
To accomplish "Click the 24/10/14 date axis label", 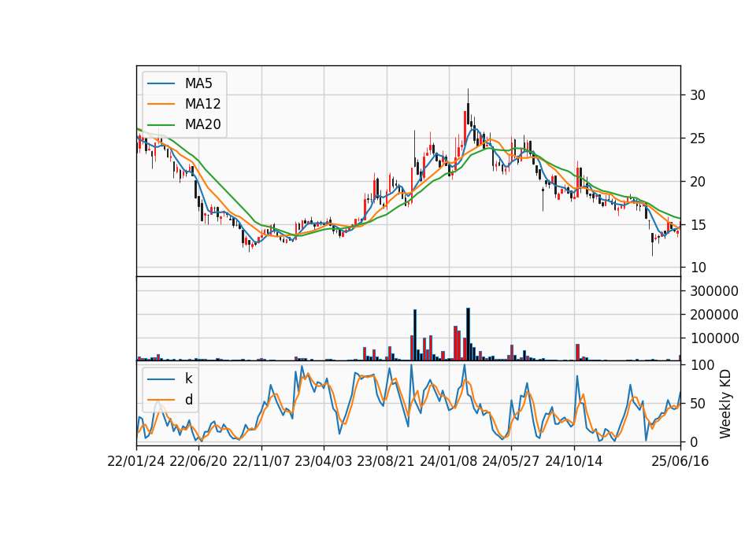I will 574,461.
